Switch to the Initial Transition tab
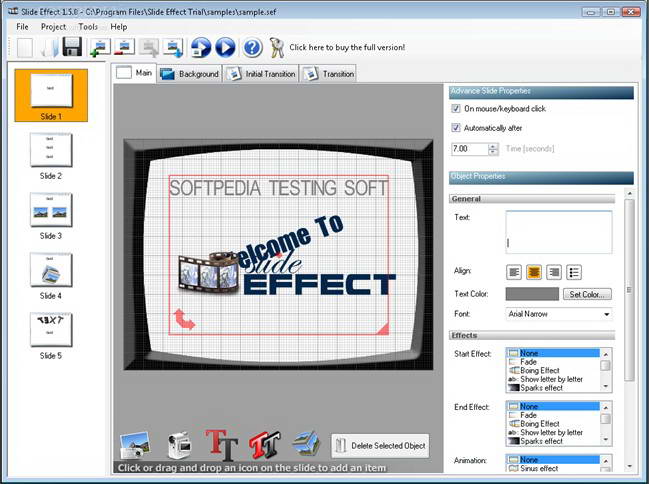Viewport: 649px width, 484px height. [261, 74]
